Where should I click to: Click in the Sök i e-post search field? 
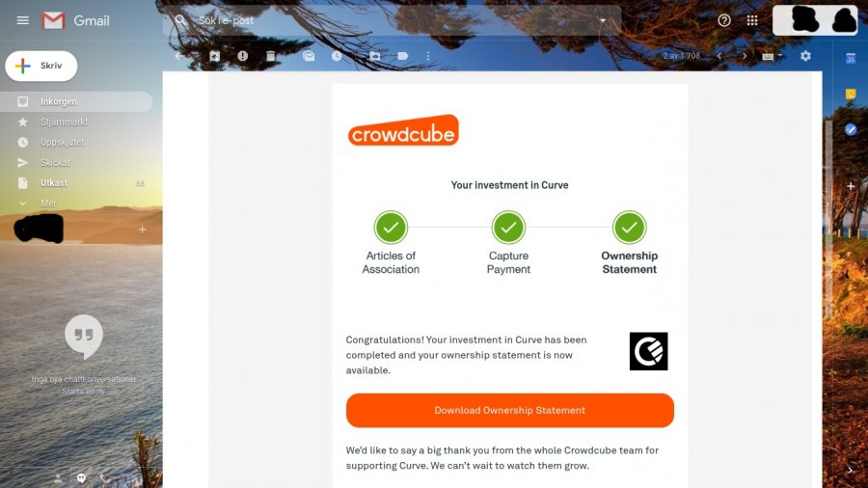point(392,20)
